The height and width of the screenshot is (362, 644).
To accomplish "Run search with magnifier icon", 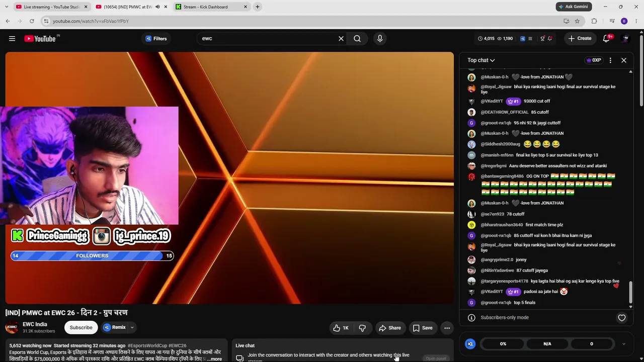I will tap(357, 39).
